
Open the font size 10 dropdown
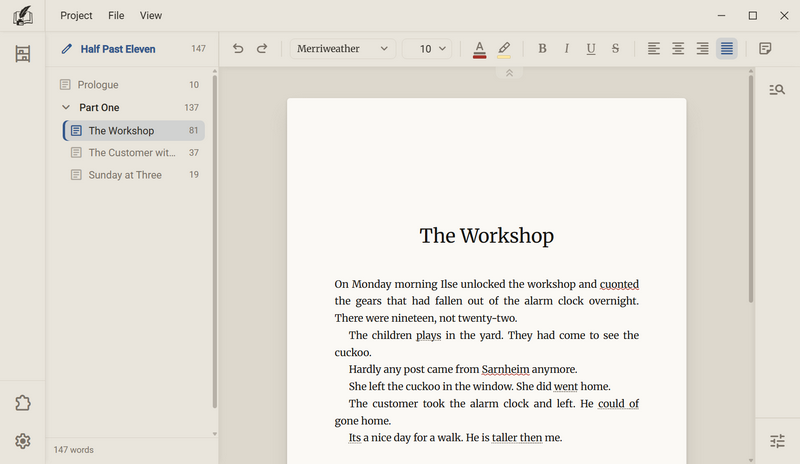(x=427, y=48)
